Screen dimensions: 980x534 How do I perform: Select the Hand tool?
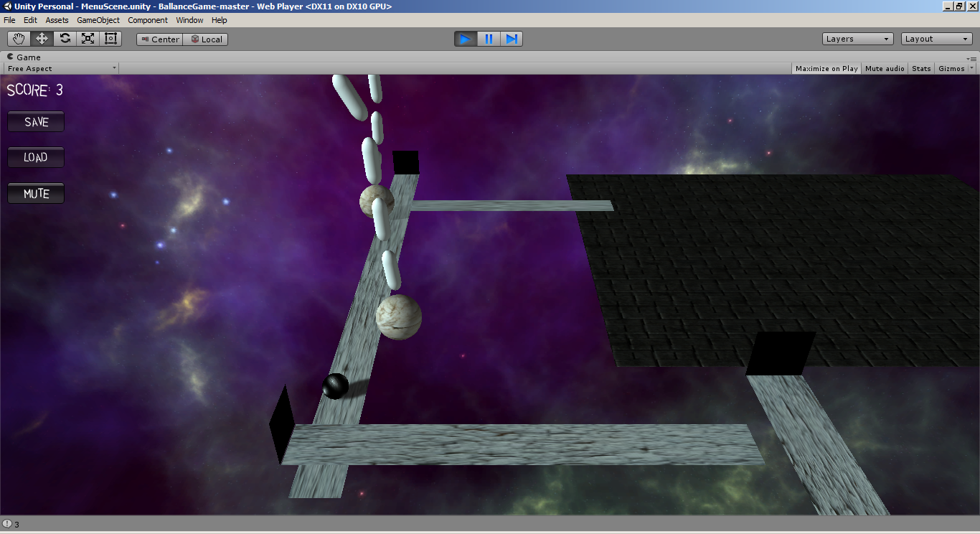point(18,39)
